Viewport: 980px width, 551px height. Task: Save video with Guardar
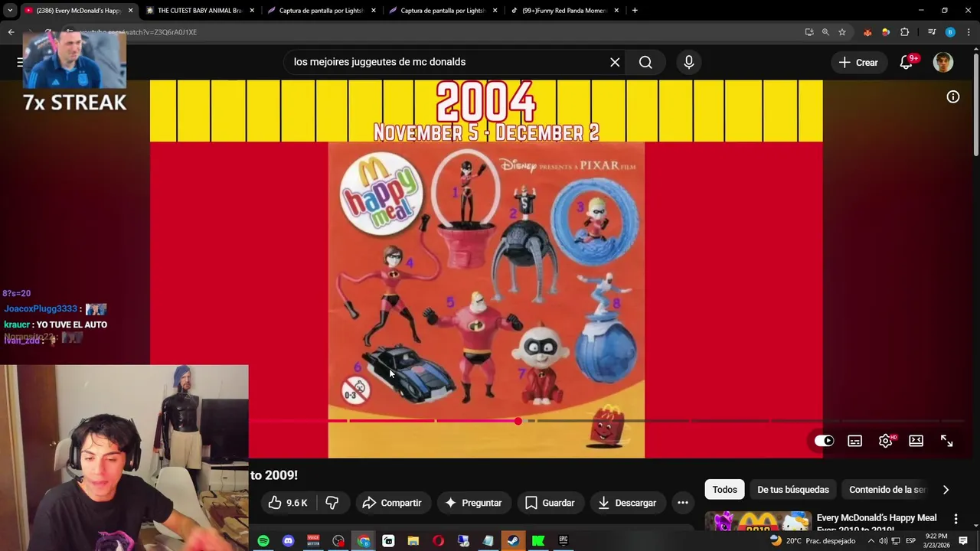point(550,503)
